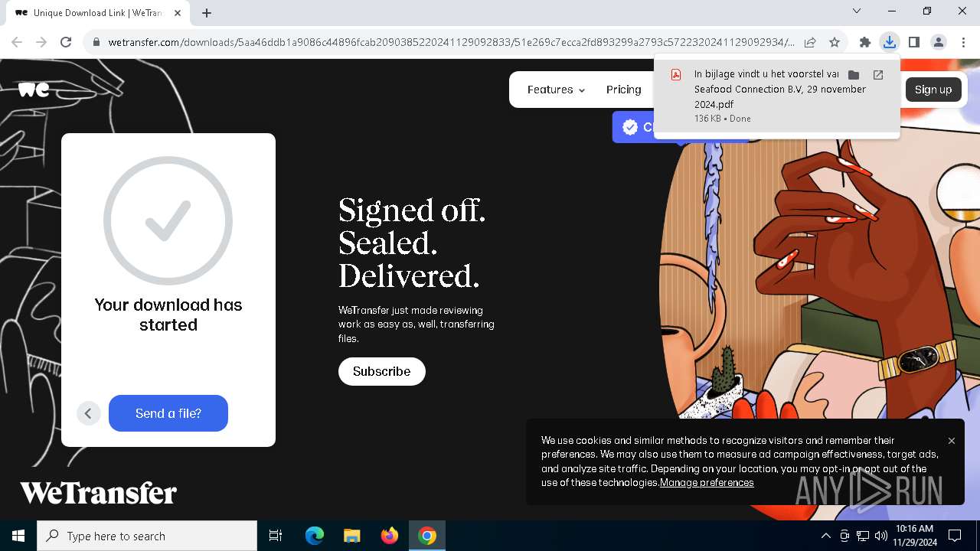This screenshot has height=551, width=980.
Task: Click the address bar URL
Action: click(x=452, y=42)
